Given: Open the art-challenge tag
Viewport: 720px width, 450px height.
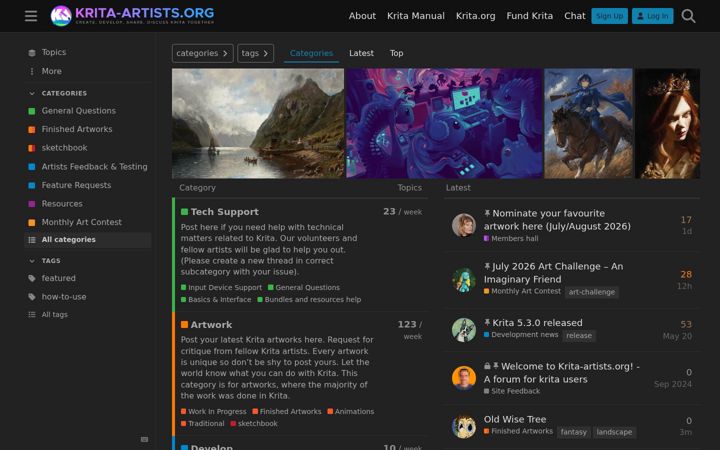Looking at the screenshot, I should click(591, 292).
